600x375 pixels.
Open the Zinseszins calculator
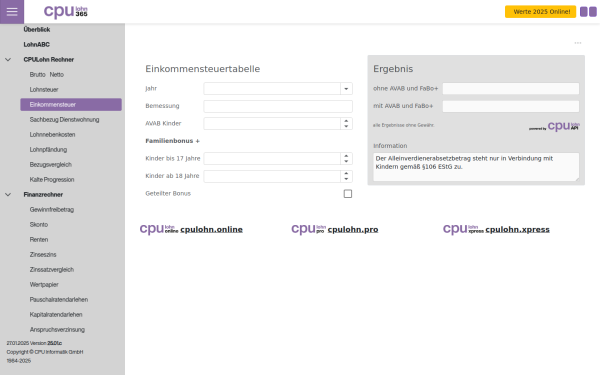[x=43, y=254]
